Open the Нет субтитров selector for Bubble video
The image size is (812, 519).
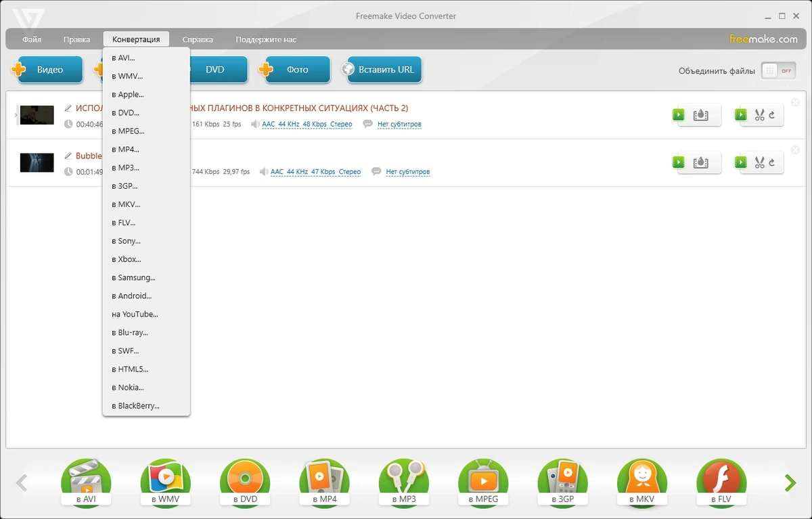click(x=408, y=172)
